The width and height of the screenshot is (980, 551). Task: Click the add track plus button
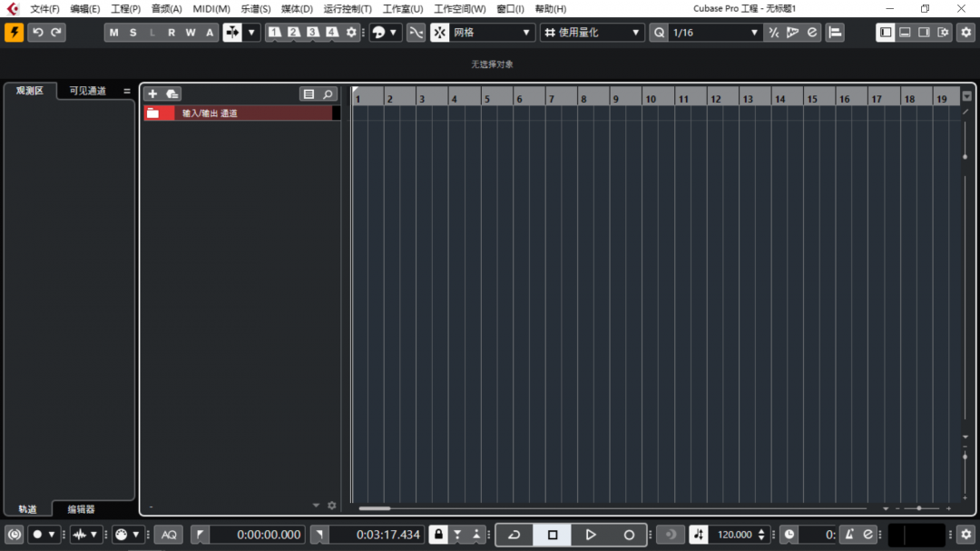click(x=152, y=93)
